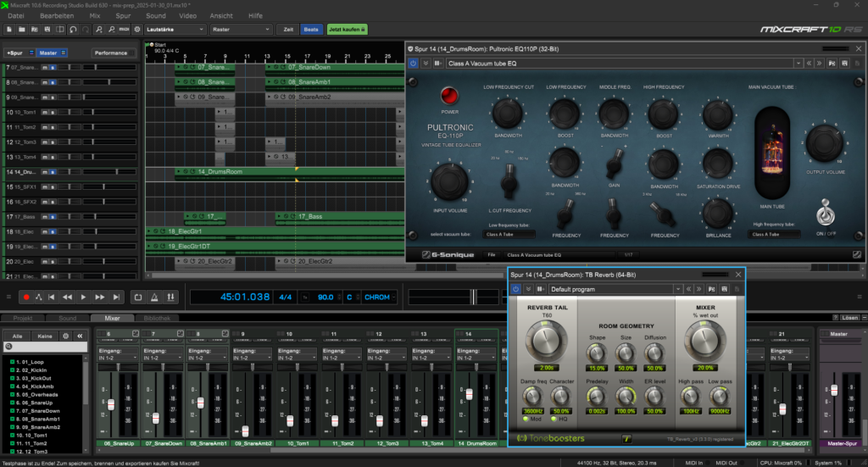The height and width of the screenshot is (467, 868).
Task: Go to next preset in Pultronic window
Action: pos(820,64)
